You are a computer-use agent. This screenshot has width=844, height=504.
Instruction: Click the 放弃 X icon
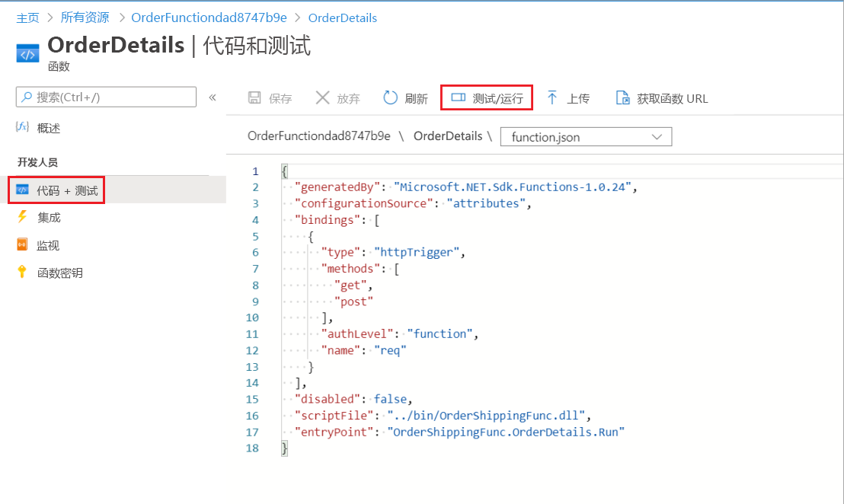pos(322,98)
